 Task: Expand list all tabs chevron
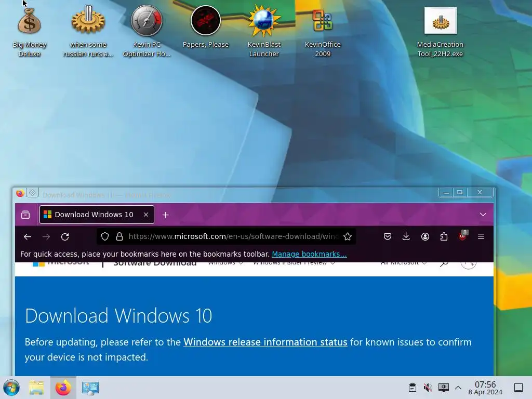483,215
